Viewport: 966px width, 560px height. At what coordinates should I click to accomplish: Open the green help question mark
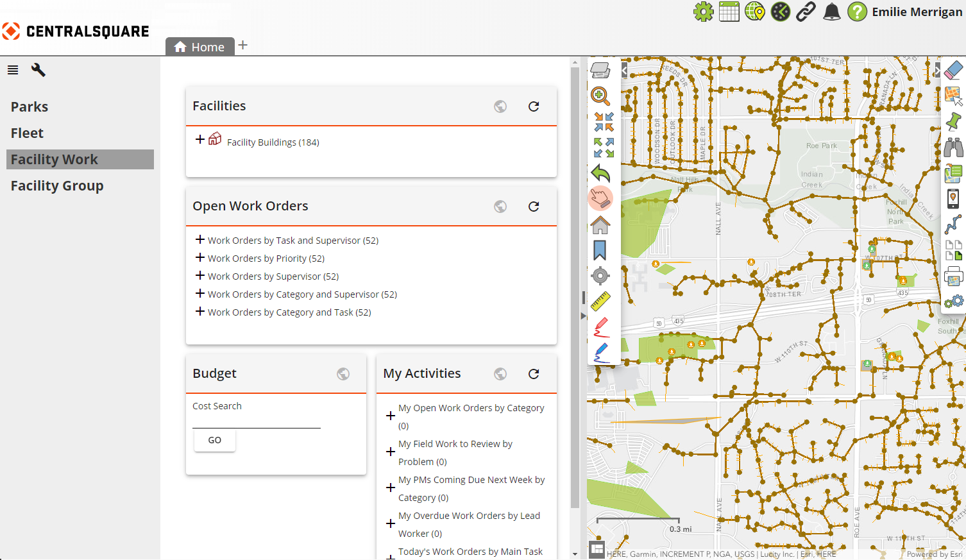(858, 12)
